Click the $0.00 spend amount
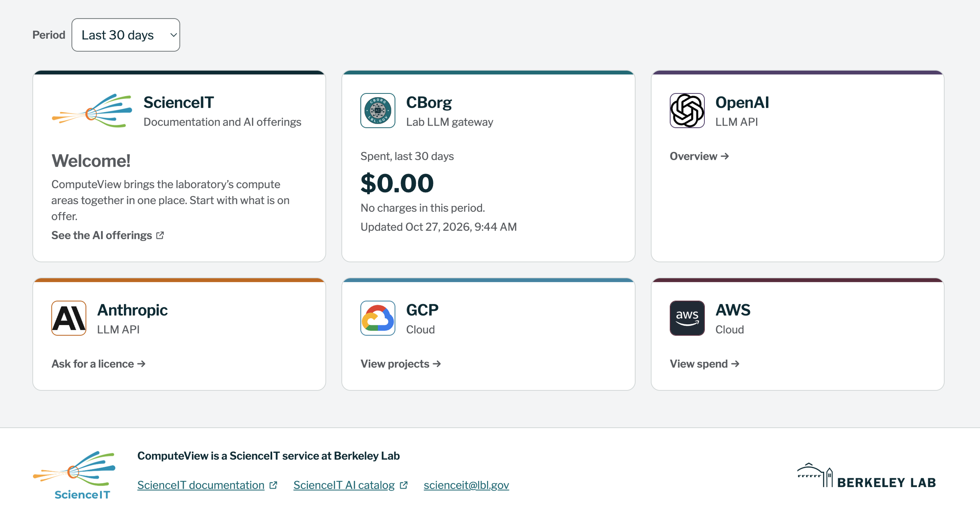This screenshot has height=520, width=980. click(x=397, y=183)
